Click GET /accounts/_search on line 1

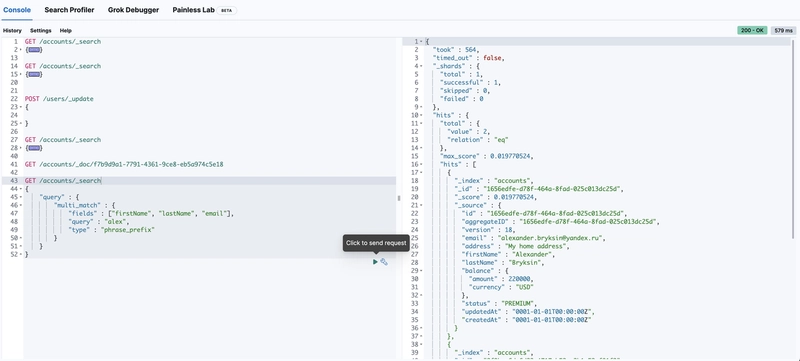click(63, 41)
